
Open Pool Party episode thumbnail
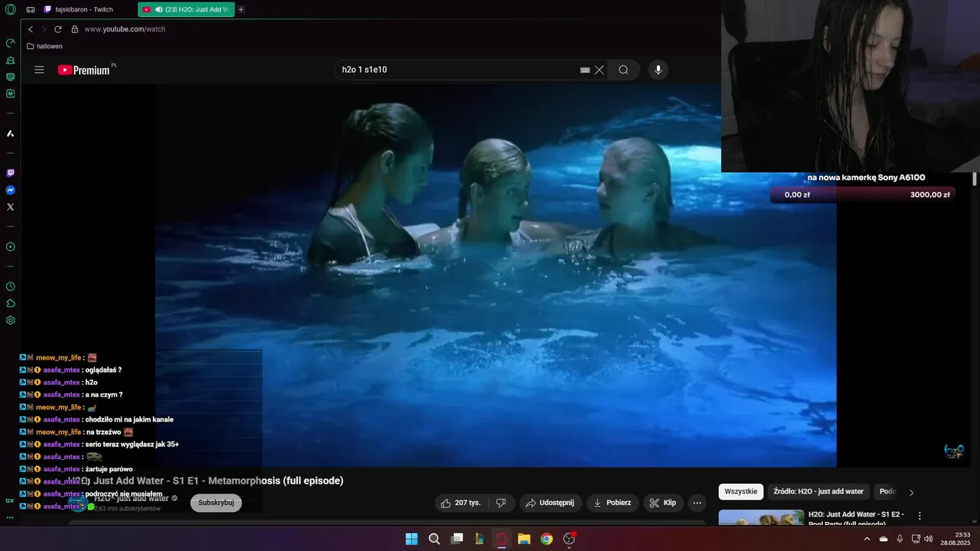click(761, 518)
